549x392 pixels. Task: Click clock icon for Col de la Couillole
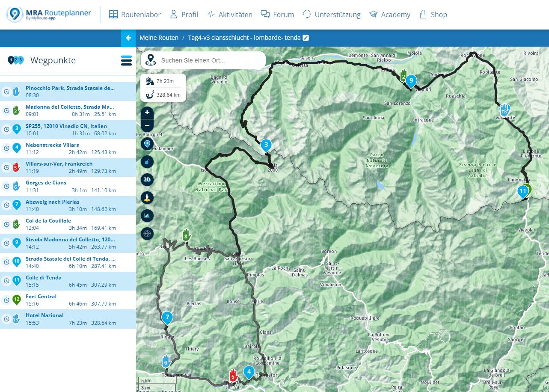click(x=6, y=224)
